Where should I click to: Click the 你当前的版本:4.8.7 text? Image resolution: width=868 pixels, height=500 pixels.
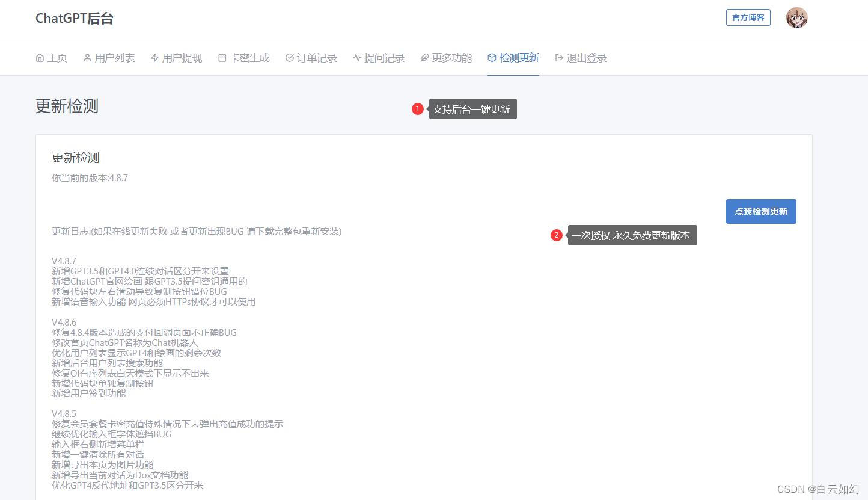pos(90,178)
